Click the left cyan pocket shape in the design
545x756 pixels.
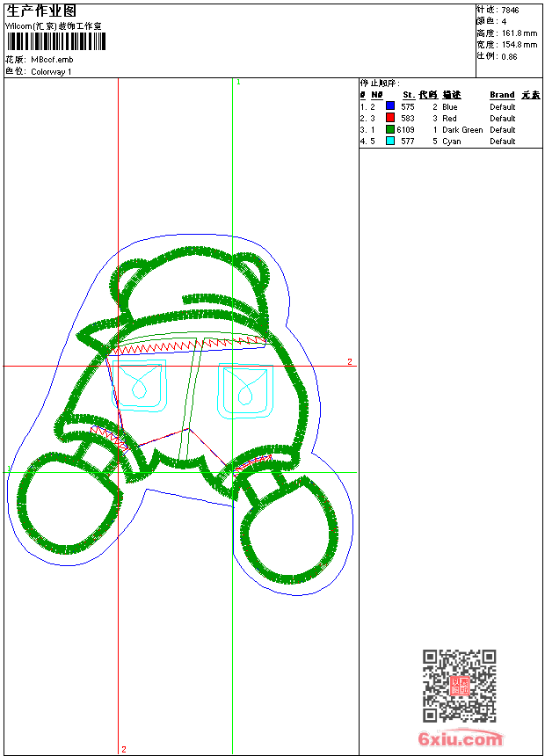tap(139, 384)
